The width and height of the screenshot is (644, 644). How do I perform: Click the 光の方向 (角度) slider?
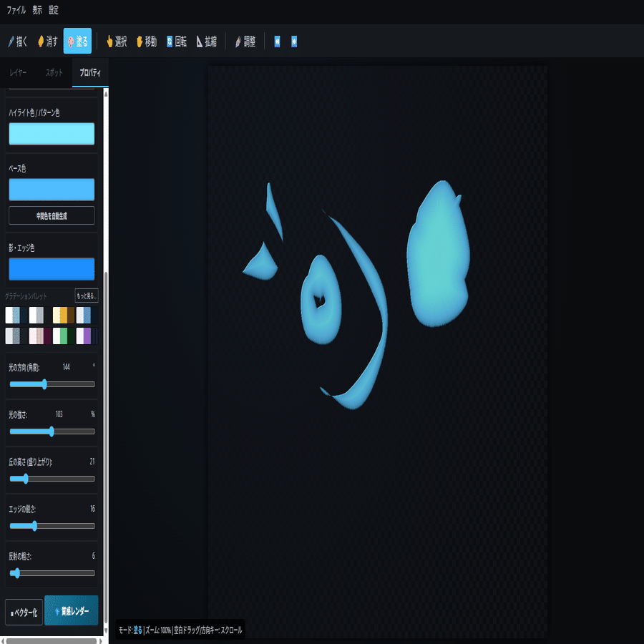click(52, 384)
